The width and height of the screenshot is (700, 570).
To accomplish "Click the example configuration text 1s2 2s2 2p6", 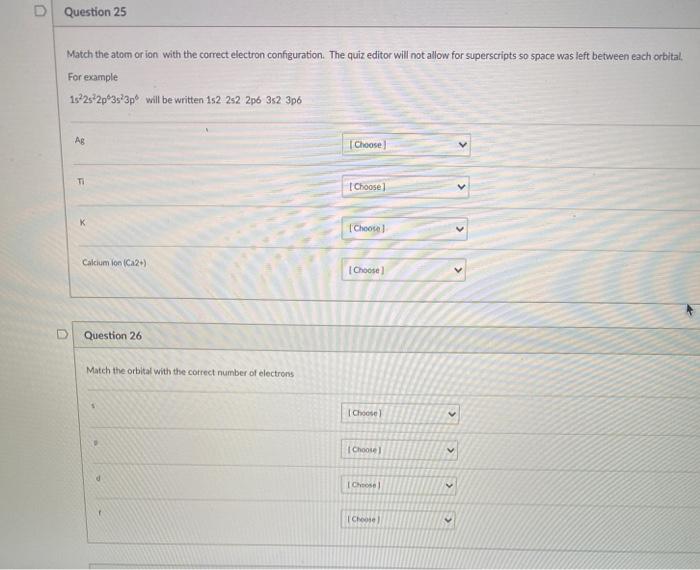I will (233, 100).
